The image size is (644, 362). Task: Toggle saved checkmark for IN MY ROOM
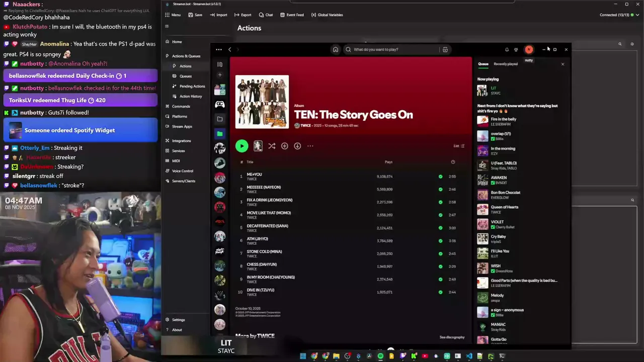[x=440, y=280]
